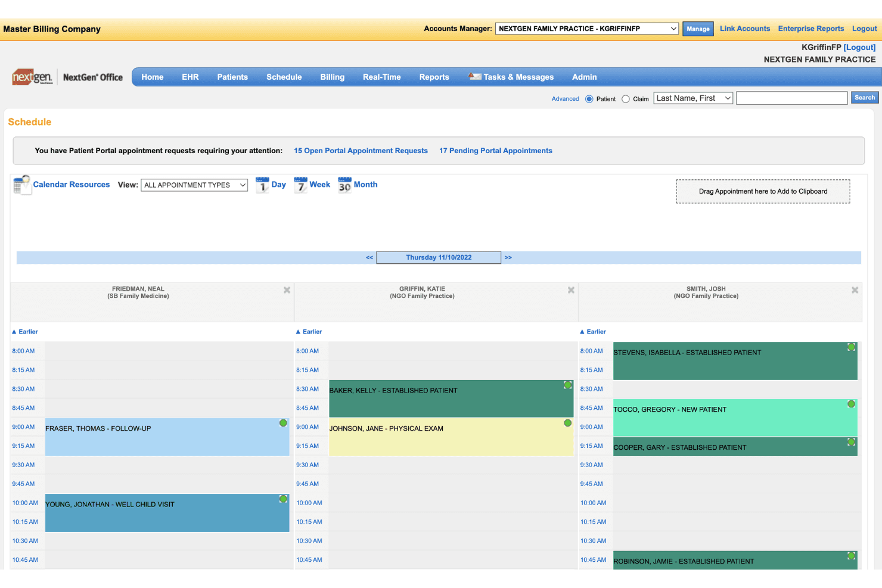The image size is (882, 588).
Task: Open the Last Name, First dropdown
Action: point(693,98)
